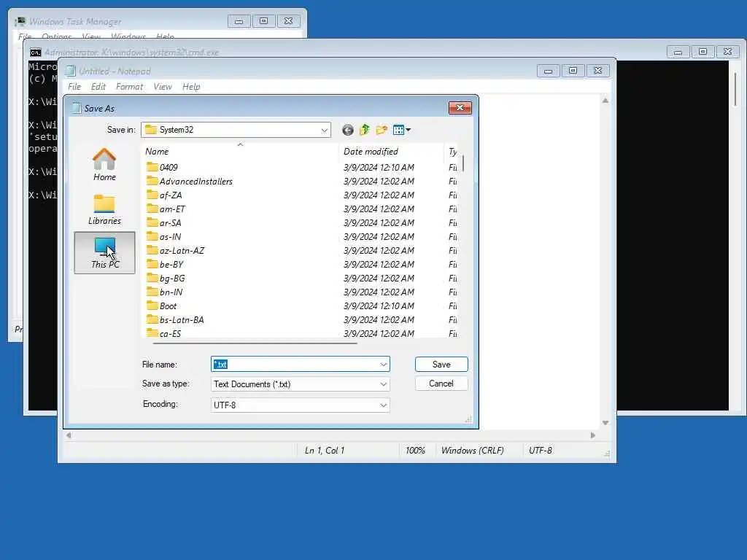Image resolution: width=747 pixels, height=560 pixels.
Task: Open Options menu in Windows Task Manager
Action: coord(56,36)
